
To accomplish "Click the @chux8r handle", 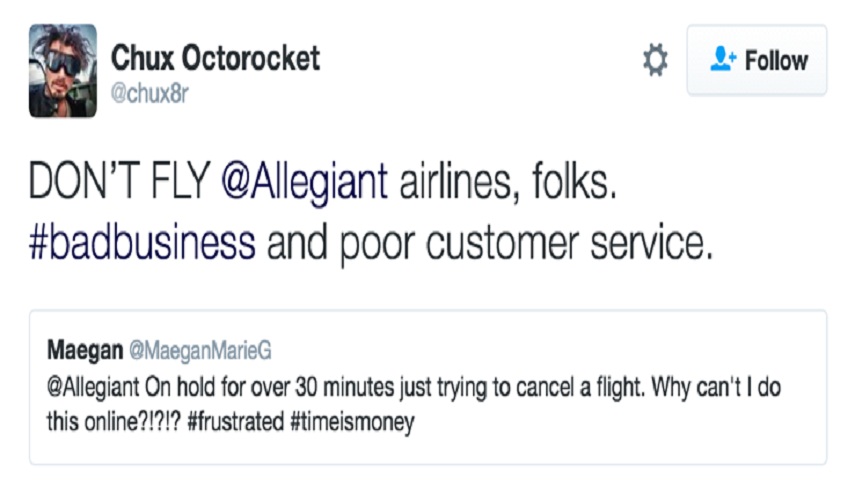I will coord(150,95).
